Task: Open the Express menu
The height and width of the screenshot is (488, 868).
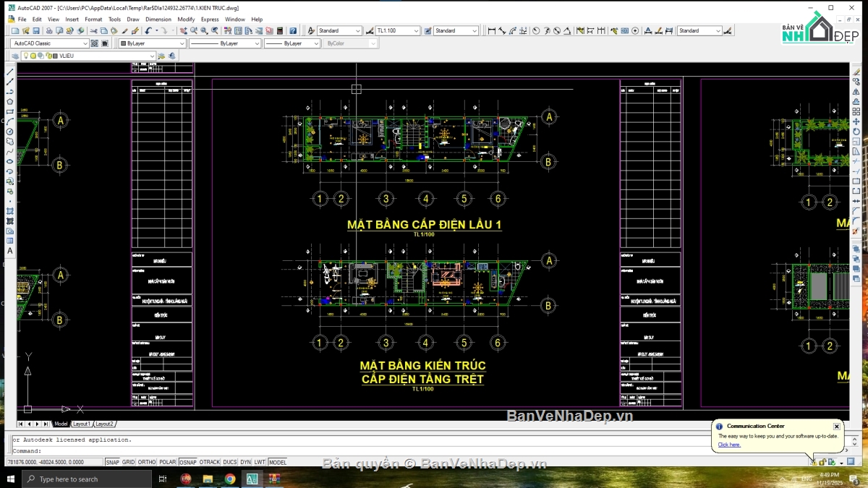Action: [210, 20]
